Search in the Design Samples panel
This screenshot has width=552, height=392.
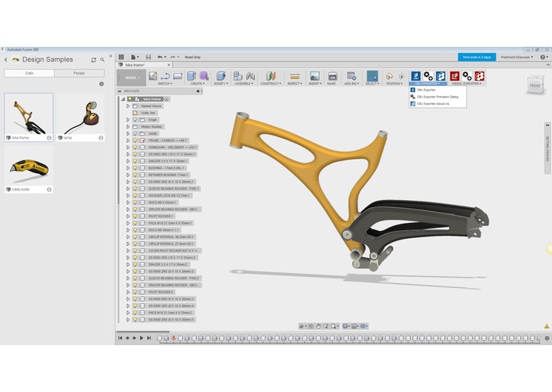click(x=102, y=60)
